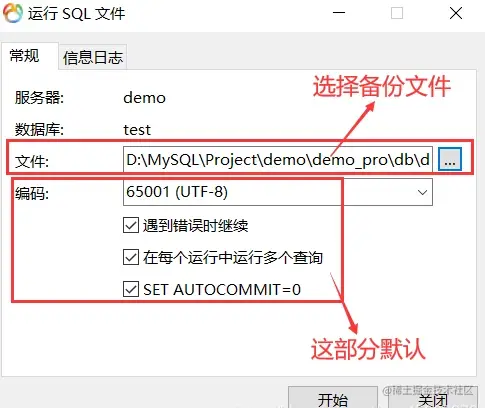Expand the encoding dropdown chevron
Image resolution: width=485 pixels, height=408 pixels.
point(422,192)
